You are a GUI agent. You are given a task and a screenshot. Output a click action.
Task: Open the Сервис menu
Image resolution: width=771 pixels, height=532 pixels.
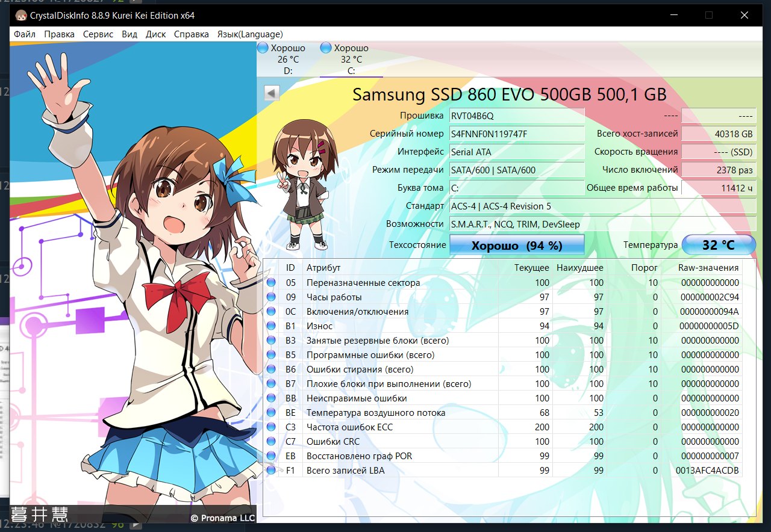click(x=98, y=34)
